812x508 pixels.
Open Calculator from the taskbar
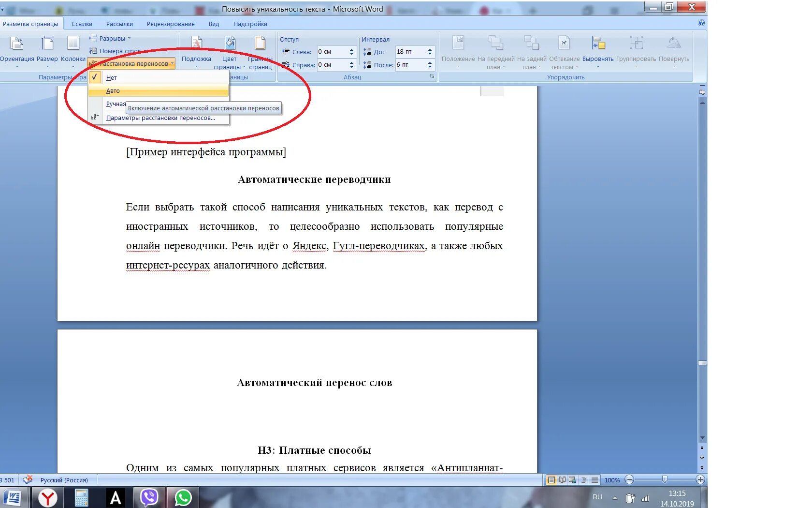pyautogui.click(x=81, y=498)
